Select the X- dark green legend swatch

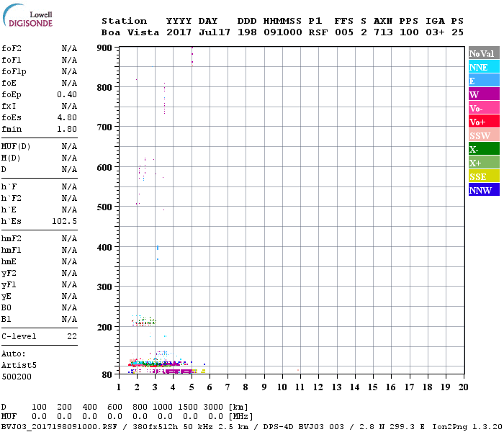[483, 149]
